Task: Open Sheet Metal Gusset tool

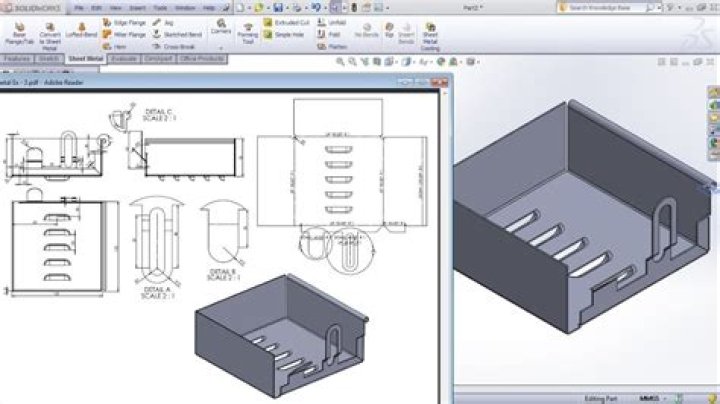Action: 430,36
